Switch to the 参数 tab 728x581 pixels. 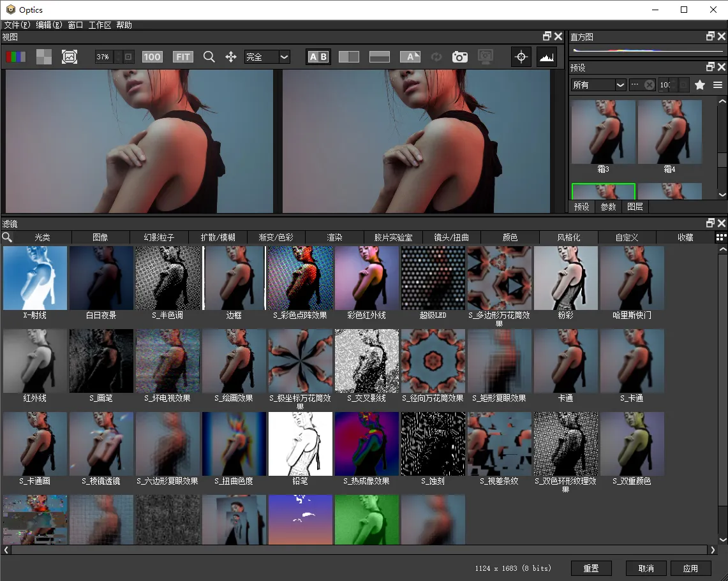609,207
